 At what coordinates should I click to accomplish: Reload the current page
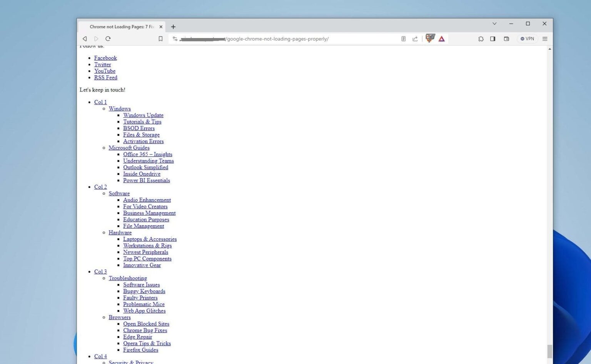coord(108,38)
